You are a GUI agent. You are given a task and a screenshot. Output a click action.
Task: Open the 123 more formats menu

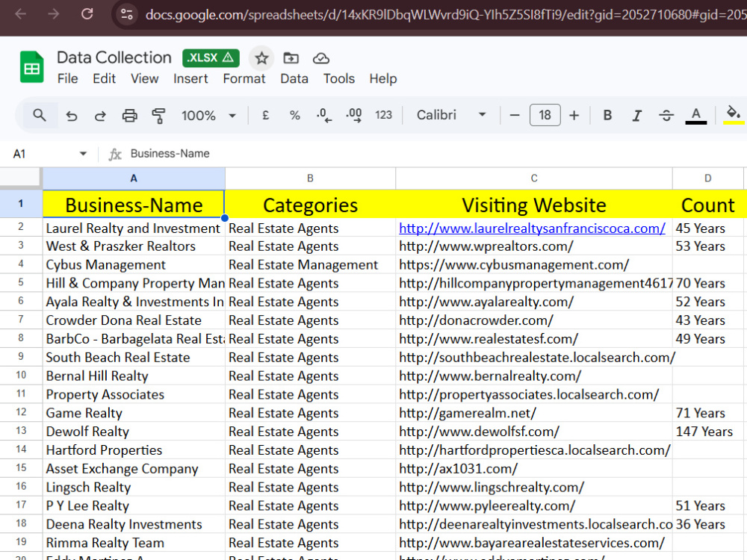[x=383, y=115]
